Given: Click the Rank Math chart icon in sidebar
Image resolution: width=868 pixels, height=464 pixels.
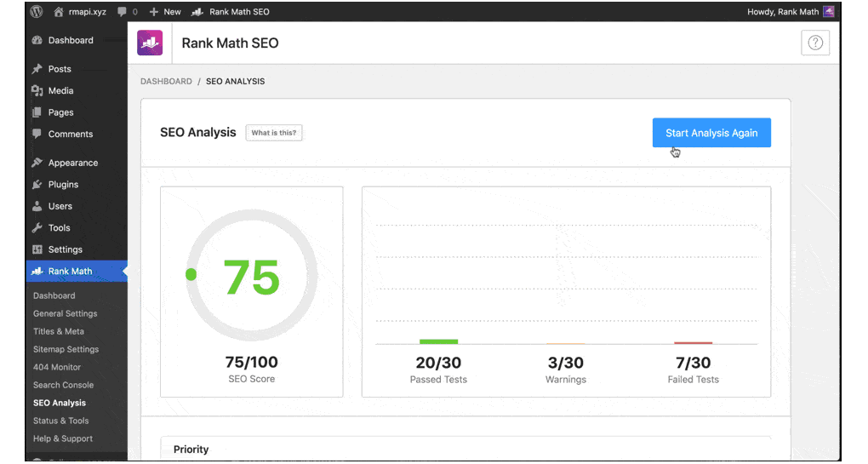Looking at the screenshot, I should pos(37,272).
